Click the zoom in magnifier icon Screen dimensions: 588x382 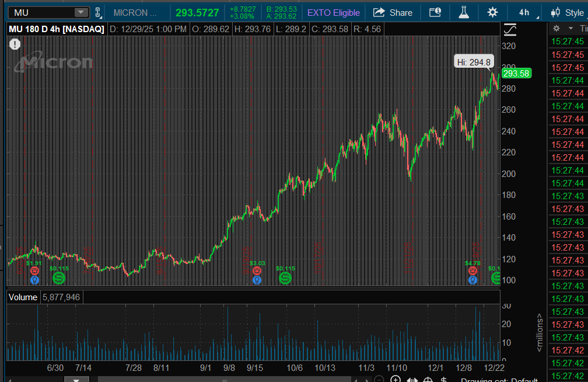point(395,379)
